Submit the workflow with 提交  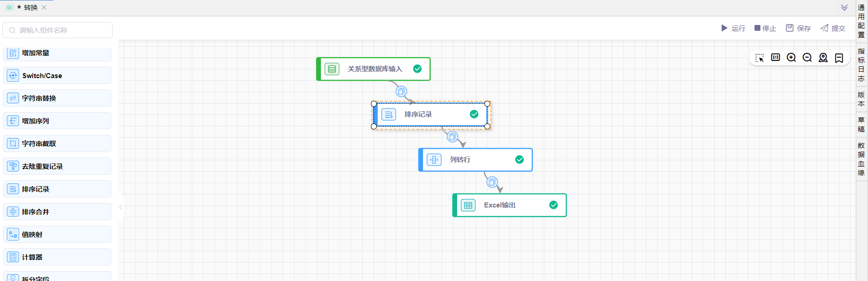pos(833,28)
